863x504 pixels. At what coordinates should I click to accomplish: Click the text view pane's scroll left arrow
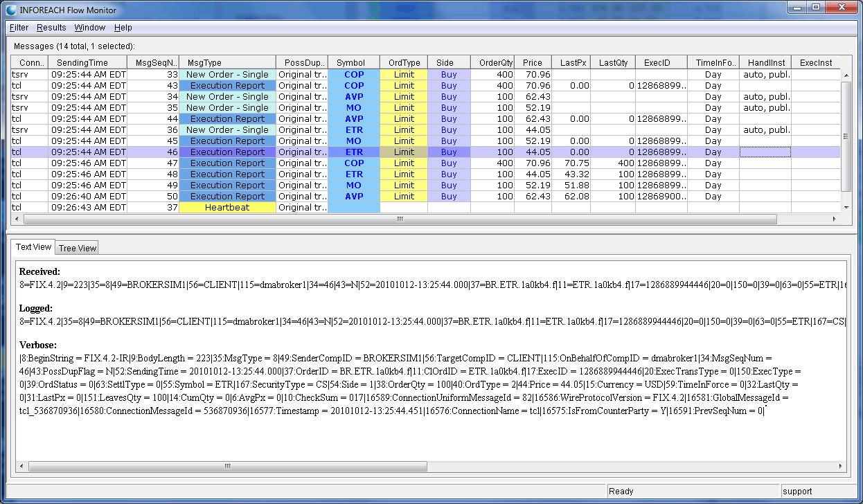tap(22, 466)
